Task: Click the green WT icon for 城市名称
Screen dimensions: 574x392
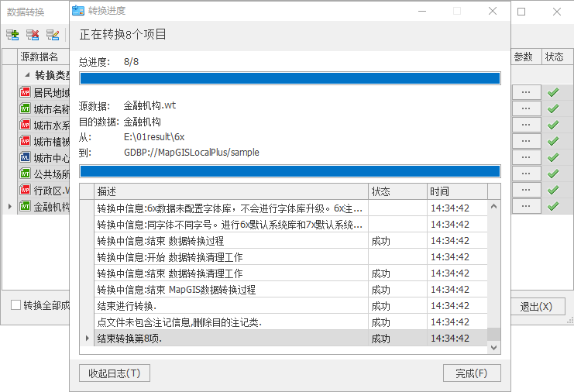Action: click(x=24, y=108)
